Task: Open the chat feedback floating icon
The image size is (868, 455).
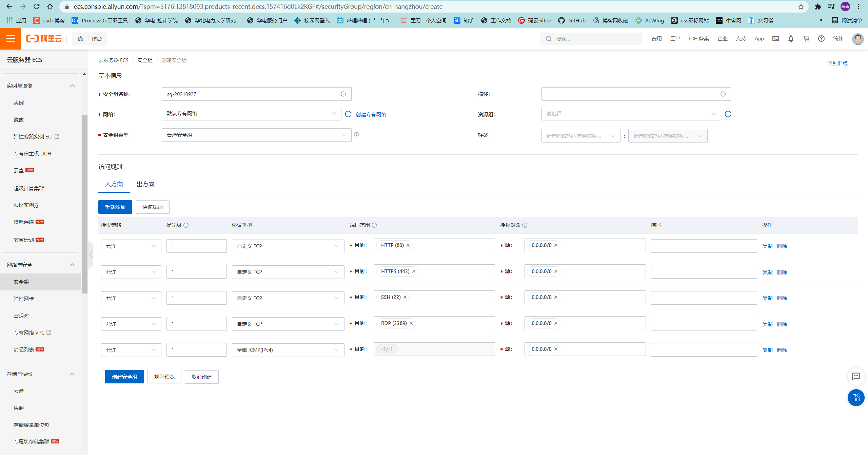Action: coord(856,376)
